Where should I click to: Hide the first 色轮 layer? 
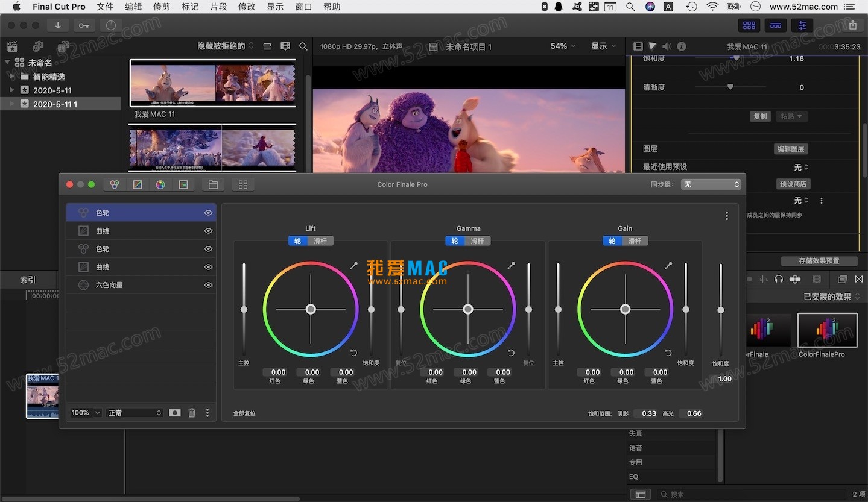[x=208, y=213]
